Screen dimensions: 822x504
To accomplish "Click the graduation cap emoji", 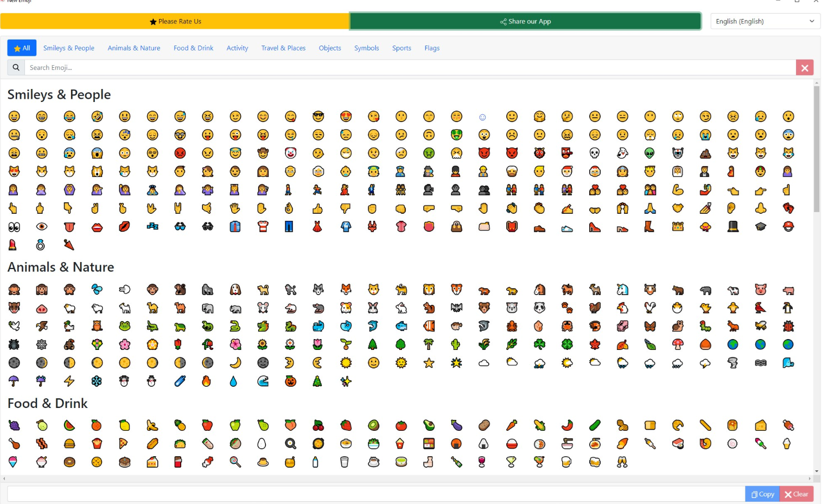I will [x=761, y=227].
